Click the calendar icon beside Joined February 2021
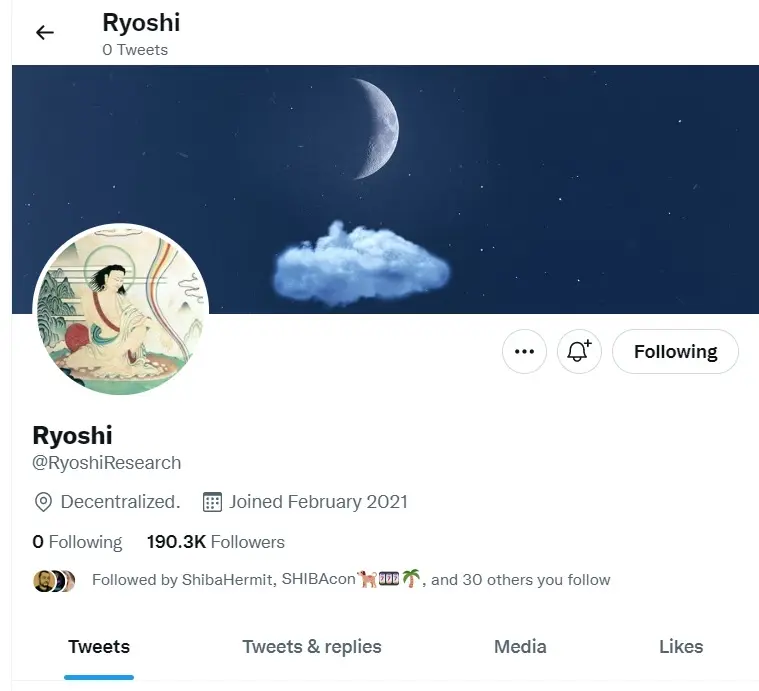 (212, 502)
